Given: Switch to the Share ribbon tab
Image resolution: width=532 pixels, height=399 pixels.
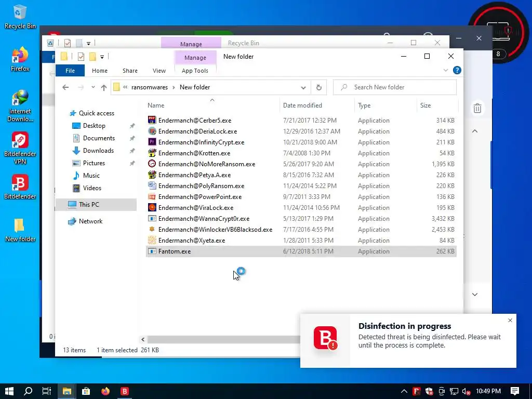Looking at the screenshot, I should coord(130,71).
